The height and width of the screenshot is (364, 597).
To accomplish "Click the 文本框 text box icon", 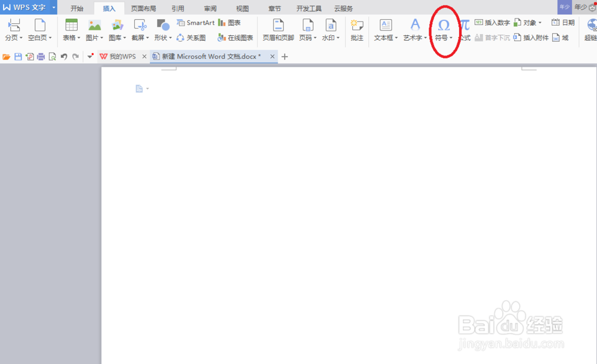I will tap(386, 25).
